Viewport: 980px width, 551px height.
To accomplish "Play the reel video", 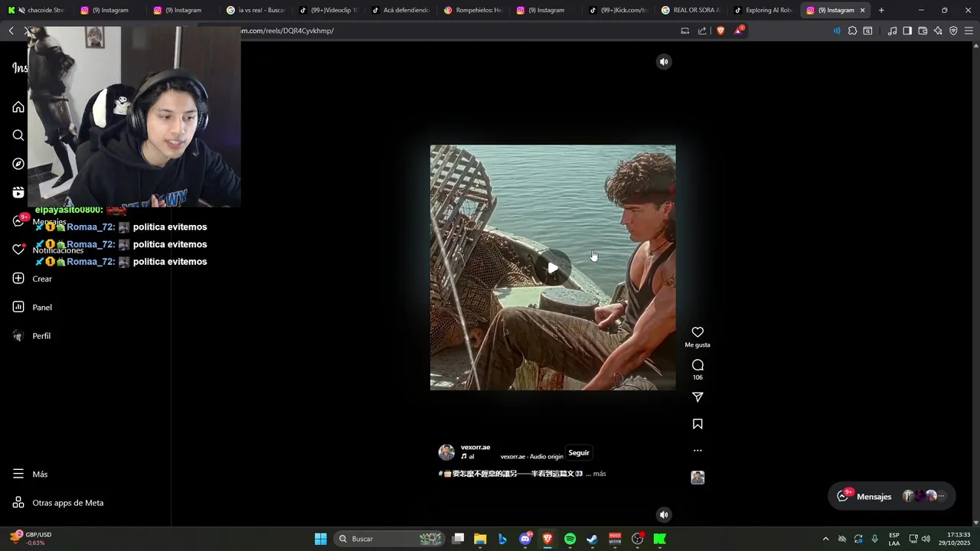I will click(553, 268).
